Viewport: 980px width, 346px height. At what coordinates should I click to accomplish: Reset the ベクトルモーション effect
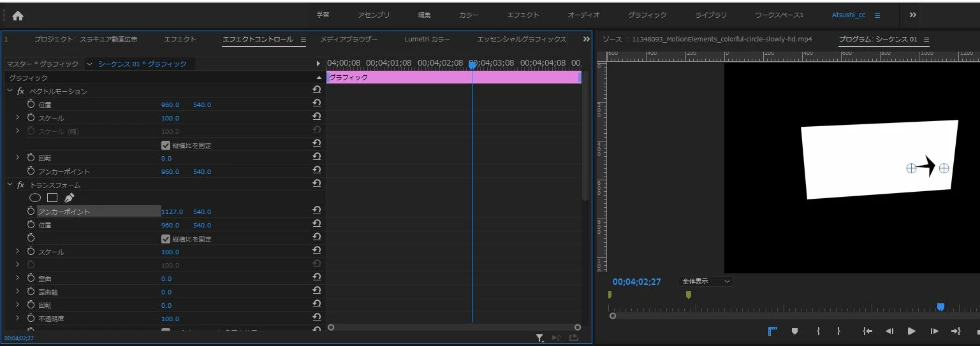[x=316, y=90]
